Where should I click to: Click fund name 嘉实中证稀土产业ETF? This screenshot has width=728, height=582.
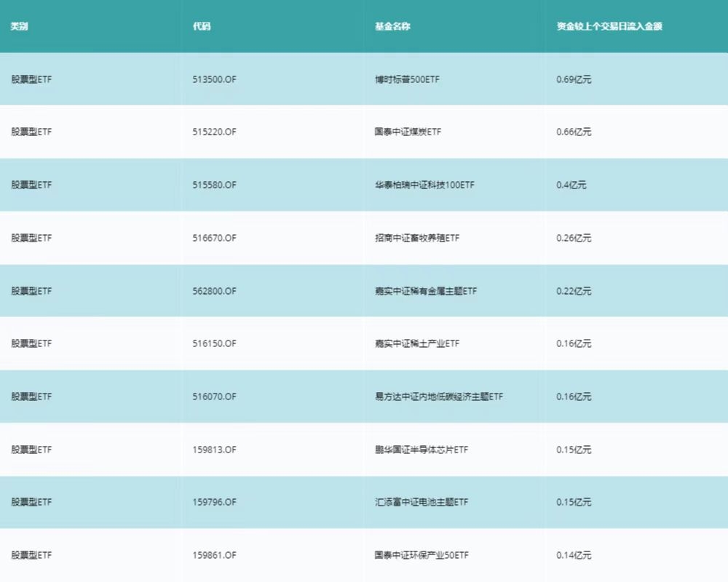click(x=417, y=343)
